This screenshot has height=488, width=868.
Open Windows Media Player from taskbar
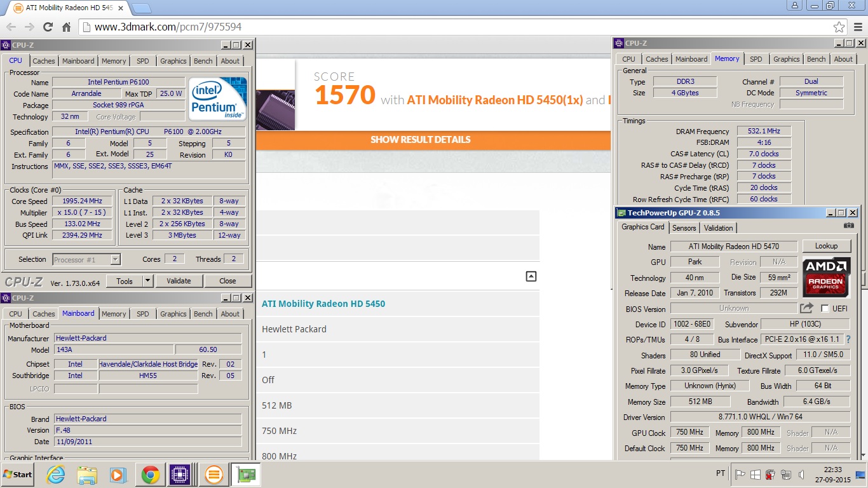point(118,475)
